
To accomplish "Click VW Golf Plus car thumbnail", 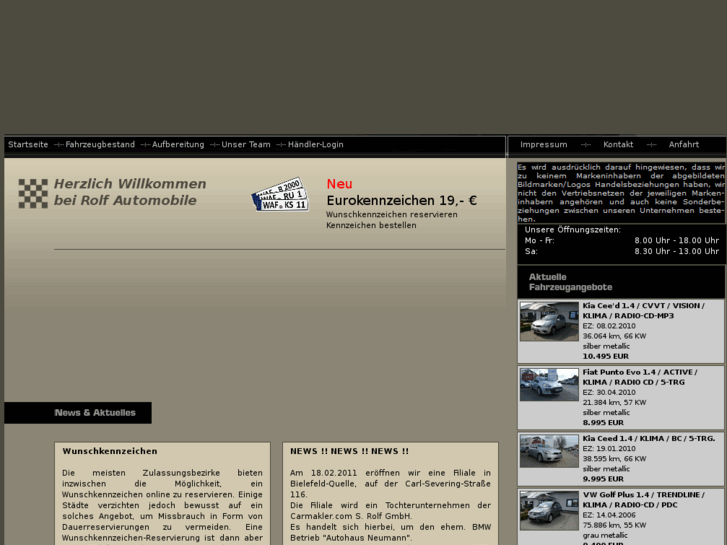I will tap(549, 511).
